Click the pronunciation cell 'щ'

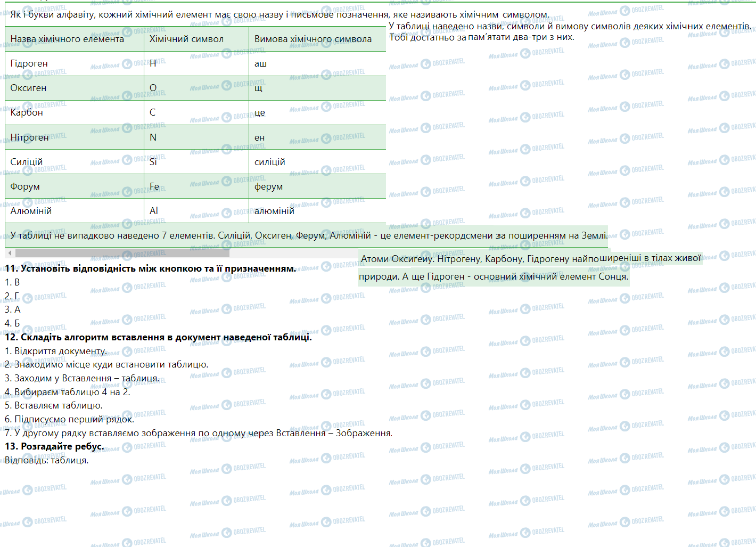pyautogui.click(x=317, y=88)
